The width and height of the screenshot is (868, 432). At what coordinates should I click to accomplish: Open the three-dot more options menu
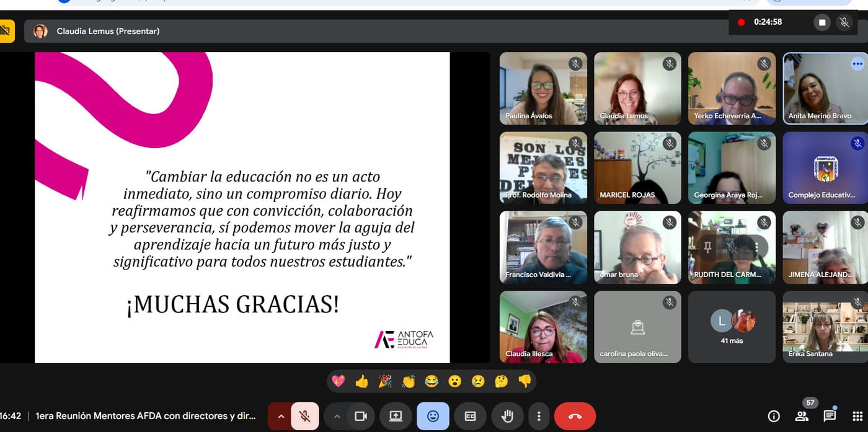(539, 417)
